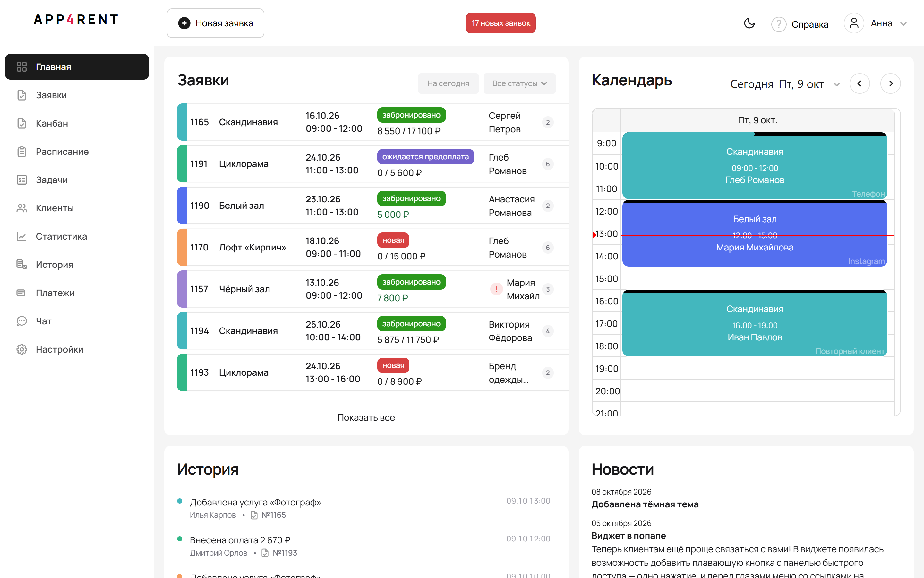Viewport: 924px width, 578px height.
Task: Open news item Добавлена тёмная тема
Action: (645, 504)
